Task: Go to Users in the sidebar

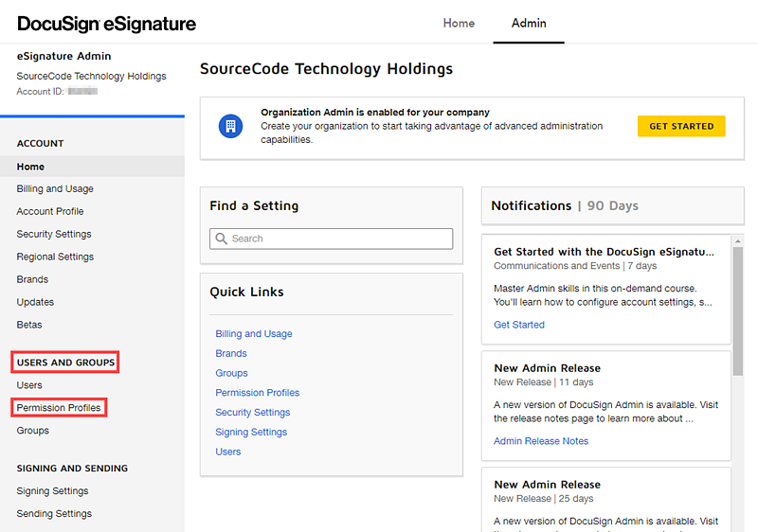Action: 29,385
